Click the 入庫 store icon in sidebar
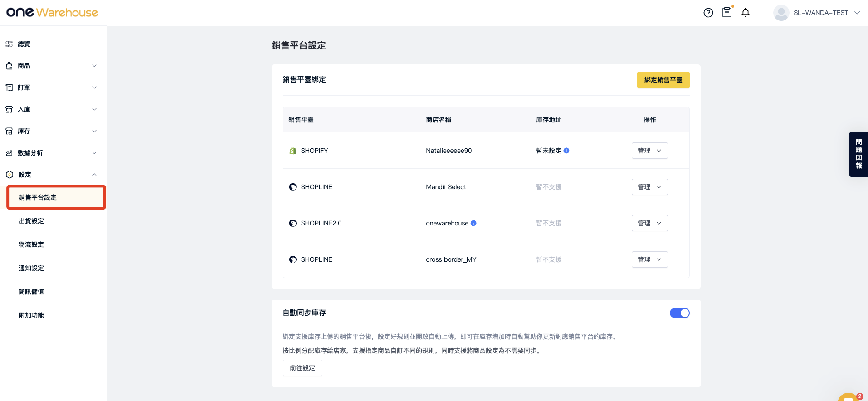This screenshot has height=401, width=868. (9, 109)
